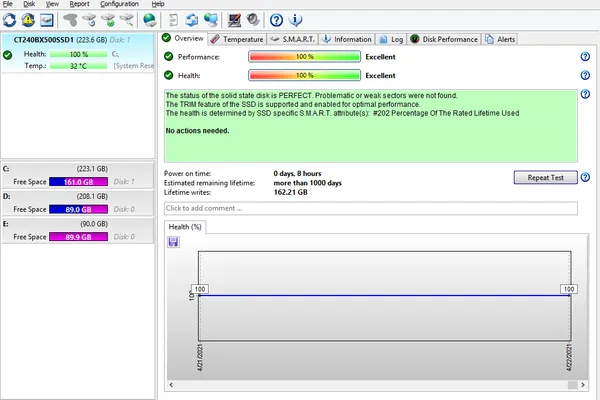Open the Help menu
600x400 pixels.
158,4
